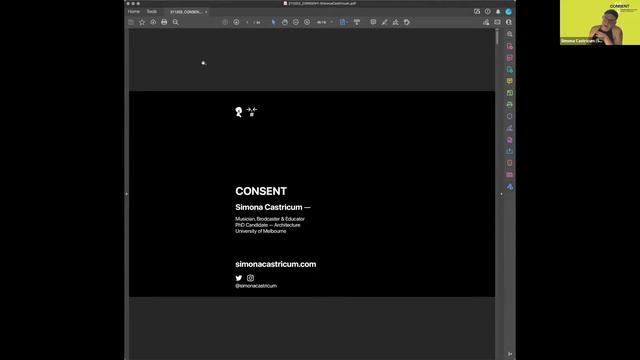Zoom in with the plus icon

307,22
